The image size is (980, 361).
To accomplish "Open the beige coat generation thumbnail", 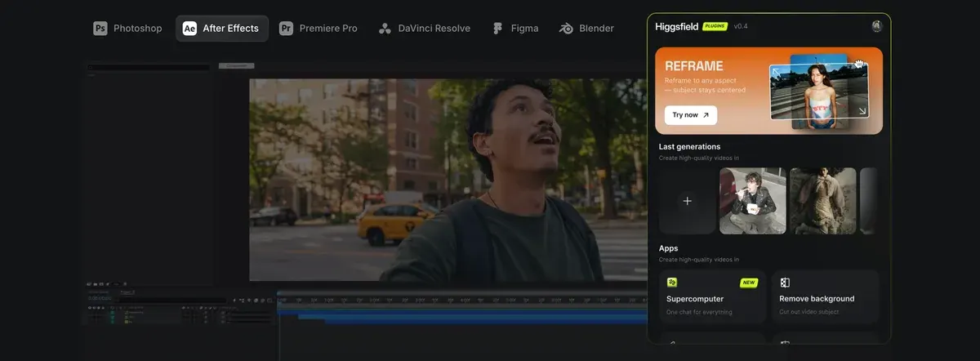I will click(823, 201).
